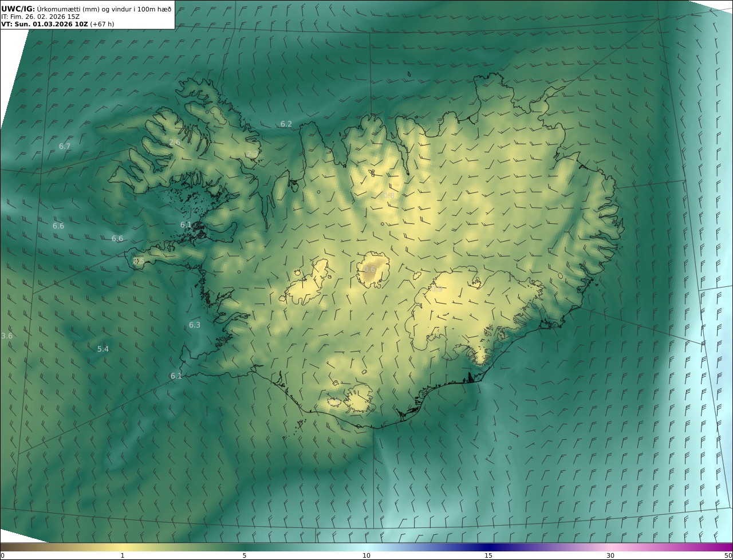Click the colorbar tick labeled 5
Viewport: 733px width, 560px height.
tap(245, 555)
